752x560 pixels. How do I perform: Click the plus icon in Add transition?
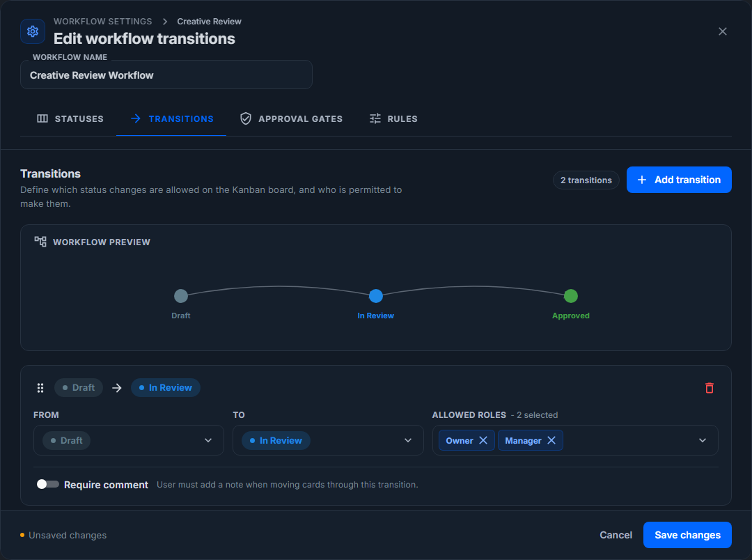[x=642, y=180]
